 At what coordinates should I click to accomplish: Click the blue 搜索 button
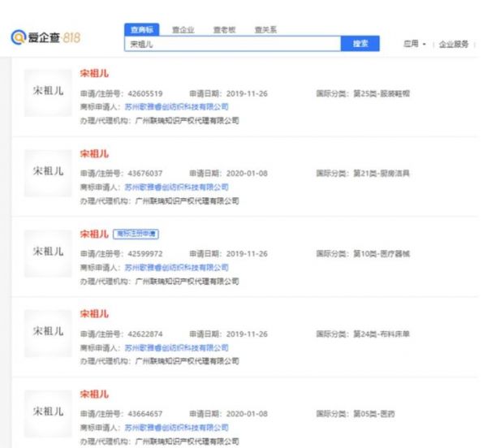(x=360, y=44)
